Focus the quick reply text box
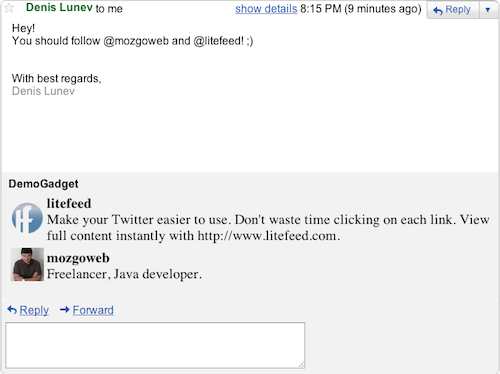 click(x=155, y=345)
